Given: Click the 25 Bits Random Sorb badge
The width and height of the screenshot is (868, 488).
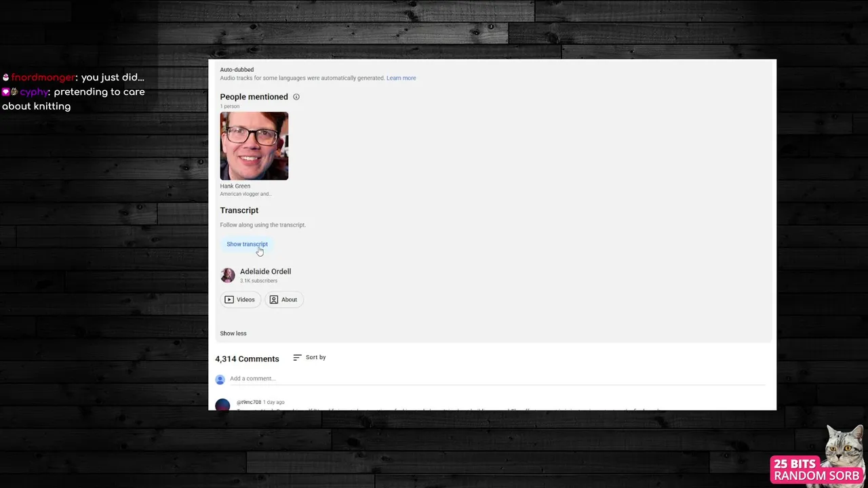Looking at the screenshot, I should tap(816, 469).
